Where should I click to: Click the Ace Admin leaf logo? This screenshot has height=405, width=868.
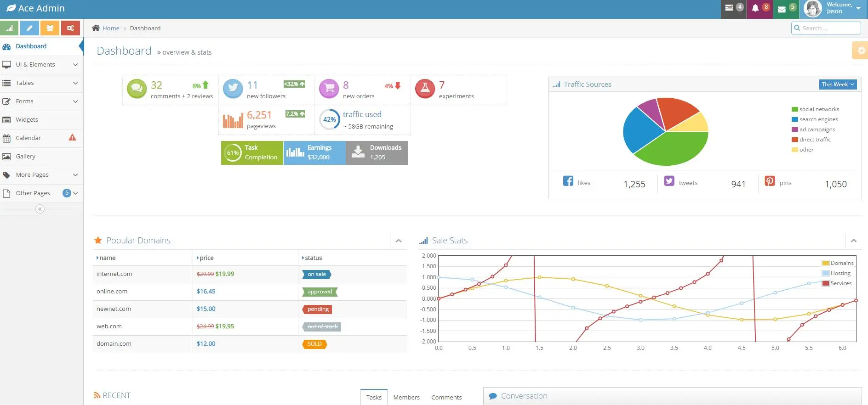[11, 8]
